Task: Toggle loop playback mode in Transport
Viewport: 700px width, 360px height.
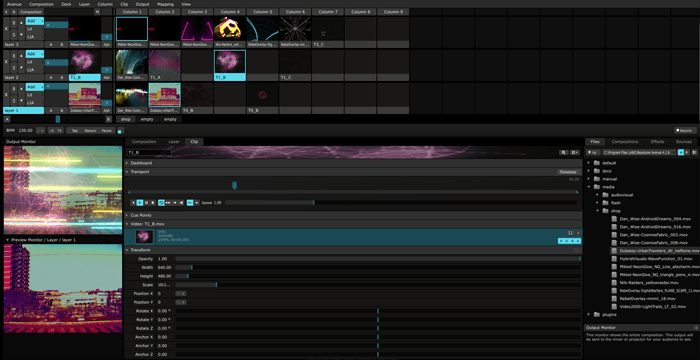Action: pyautogui.click(x=161, y=202)
